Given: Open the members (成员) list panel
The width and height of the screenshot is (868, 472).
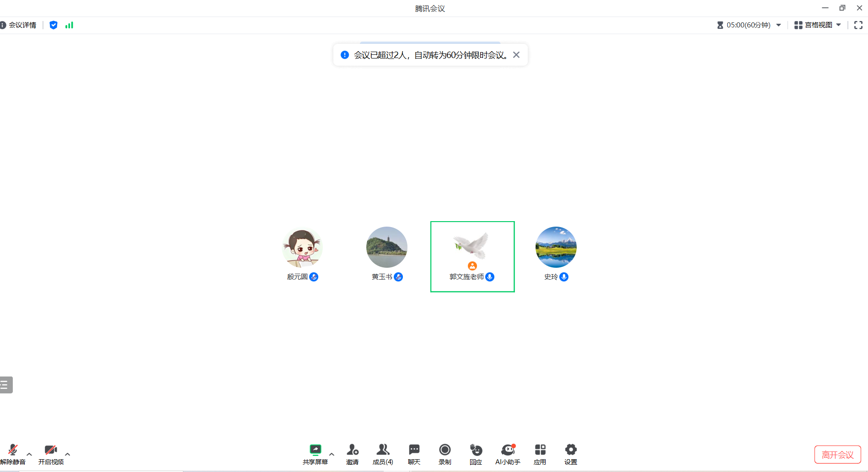Looking at the screenshot, I should click(x=383, y=454).
